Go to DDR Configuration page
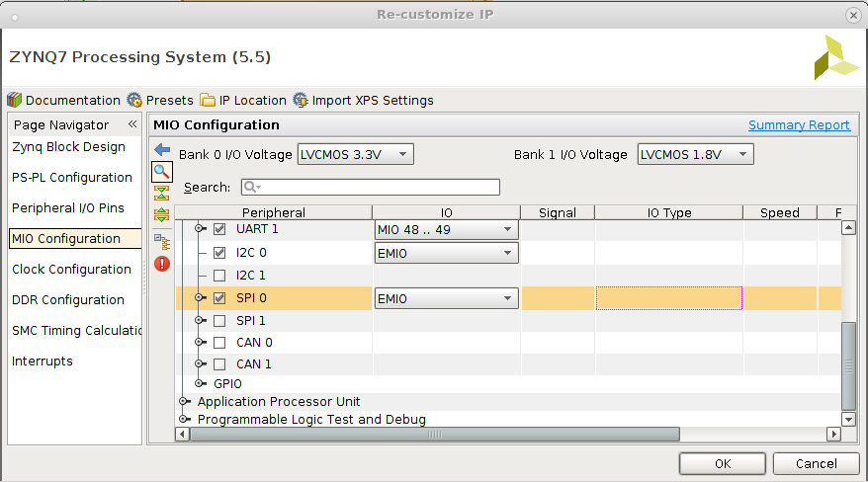This screenshot has height=482, width=868. pyautogui.click(x=68, y=299)
